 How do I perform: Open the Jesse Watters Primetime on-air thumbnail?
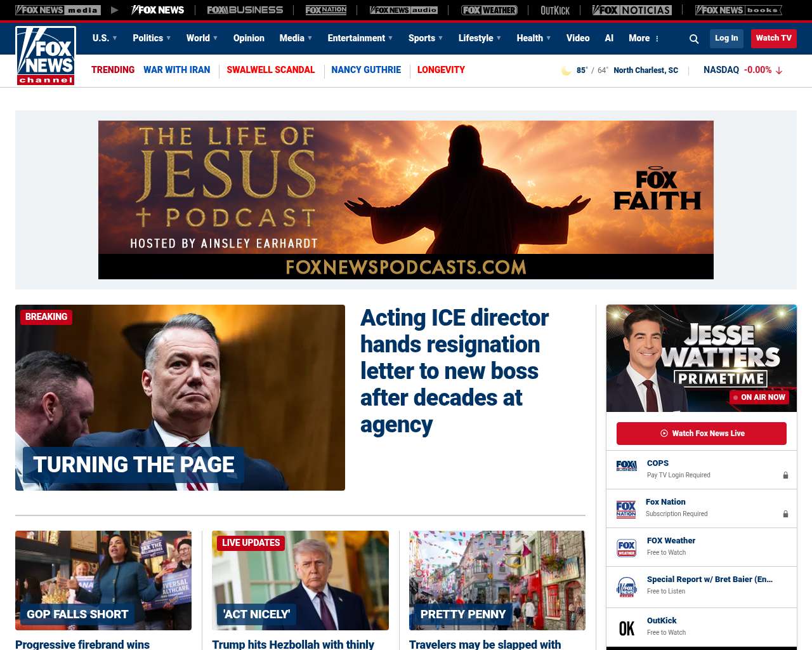pyautogui.click(x=702, y=358)
